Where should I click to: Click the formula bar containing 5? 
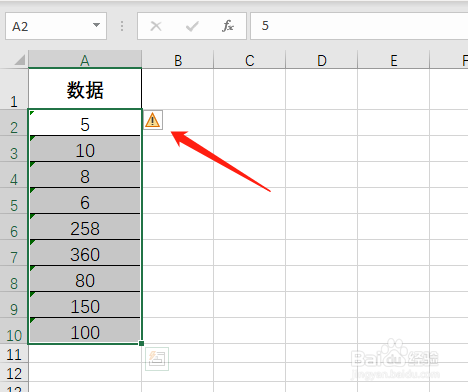[x=359, y=26]
